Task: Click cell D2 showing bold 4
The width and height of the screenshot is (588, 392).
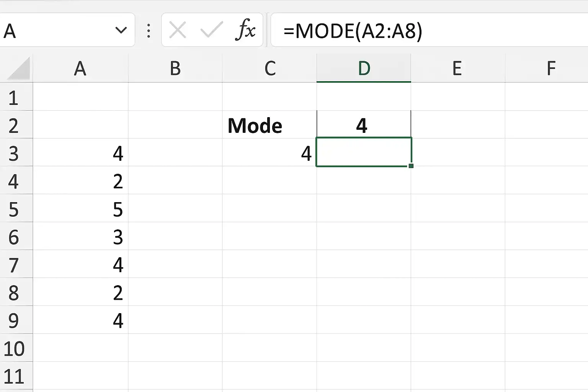Action: 363,125
